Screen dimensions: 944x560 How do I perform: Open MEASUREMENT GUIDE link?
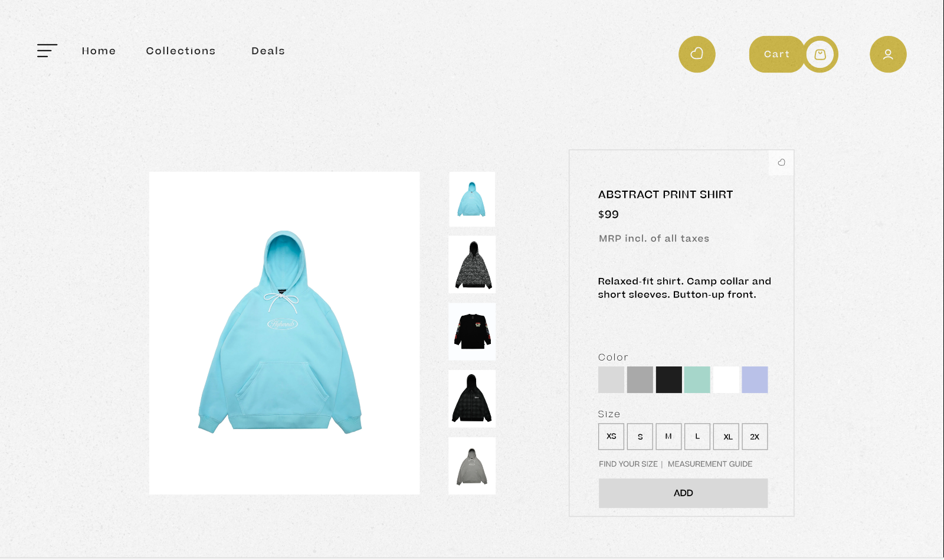point(710,464)
